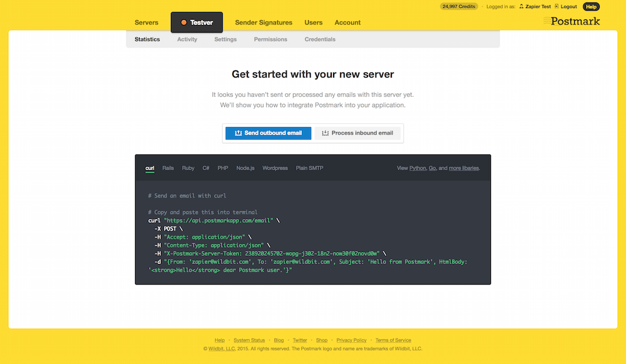Screen dimensions: 626x364
Task: Click the orange dot on Testver tab
Action: pos(183,23)
